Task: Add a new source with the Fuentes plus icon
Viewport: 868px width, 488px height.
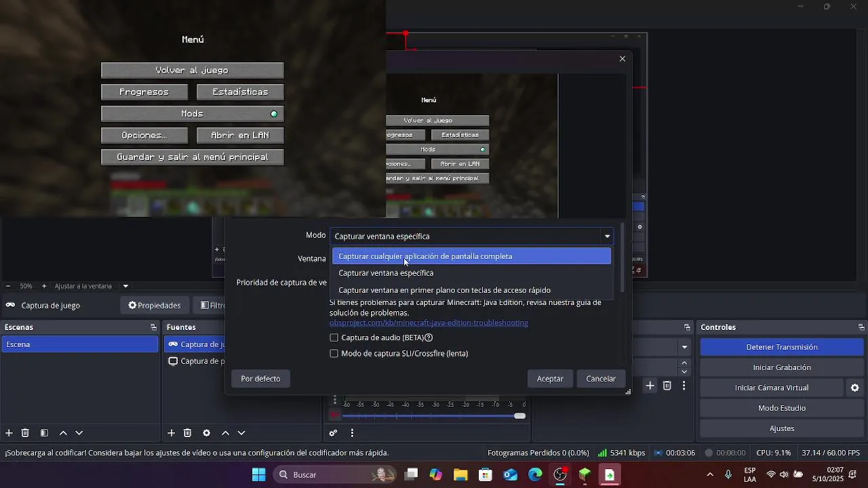Action: coord(172,433)
